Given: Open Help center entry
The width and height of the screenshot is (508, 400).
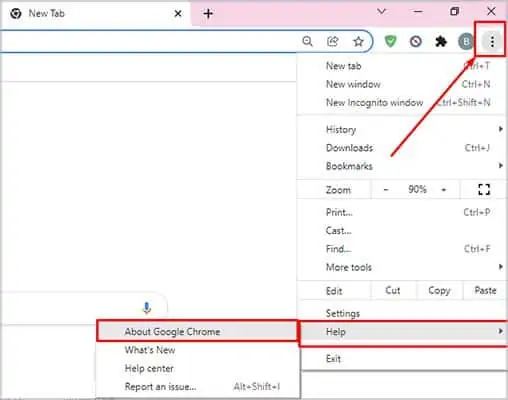Looking at the screenshot, I should [x=198, y=368].
